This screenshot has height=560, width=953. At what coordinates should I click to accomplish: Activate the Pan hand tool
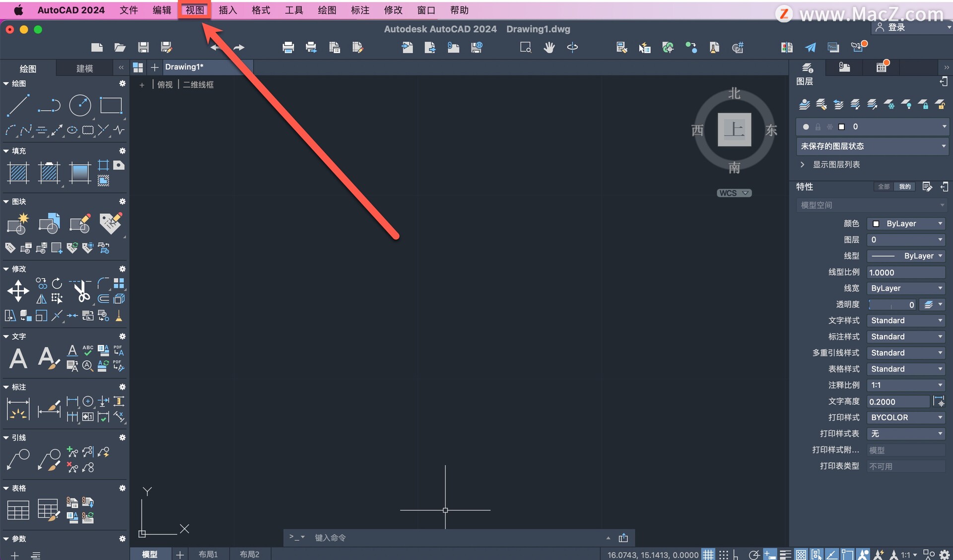click(549, 48)
